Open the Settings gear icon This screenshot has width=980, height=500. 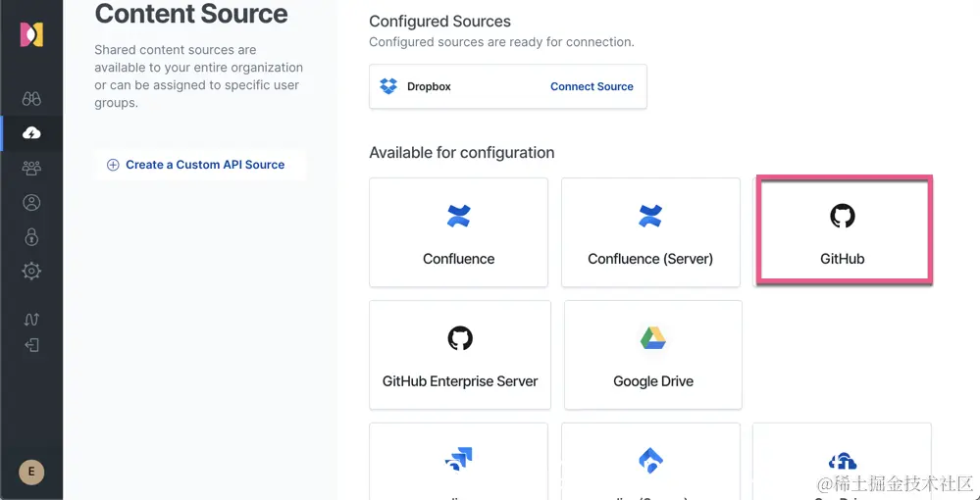[31, 271]
